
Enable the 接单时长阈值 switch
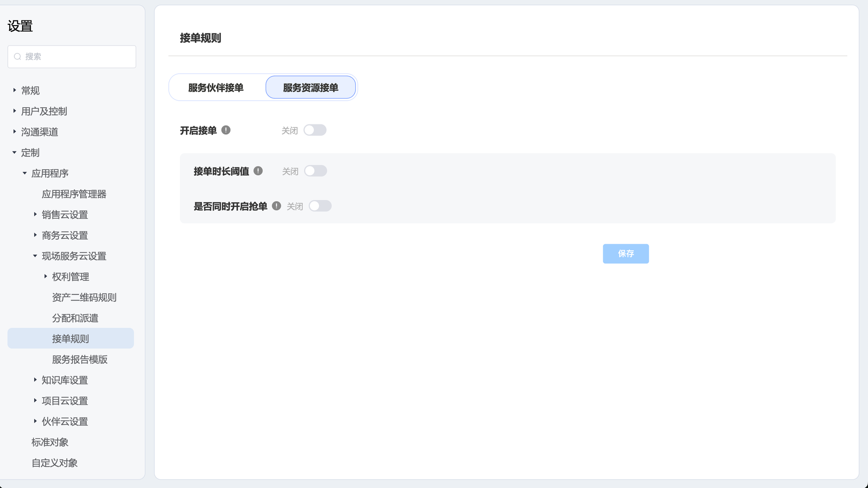316,171
